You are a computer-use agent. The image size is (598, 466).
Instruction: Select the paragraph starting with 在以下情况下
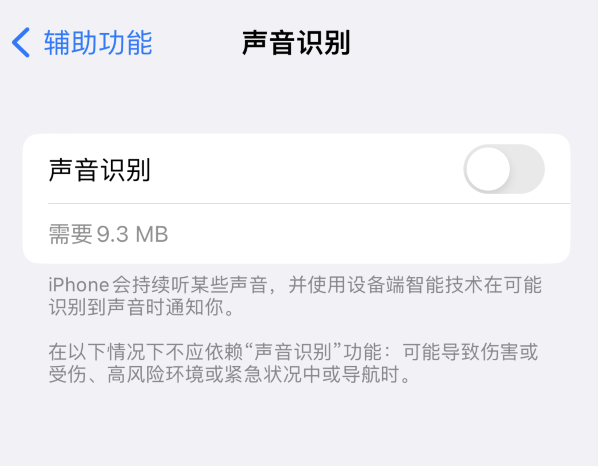(293, 363)
